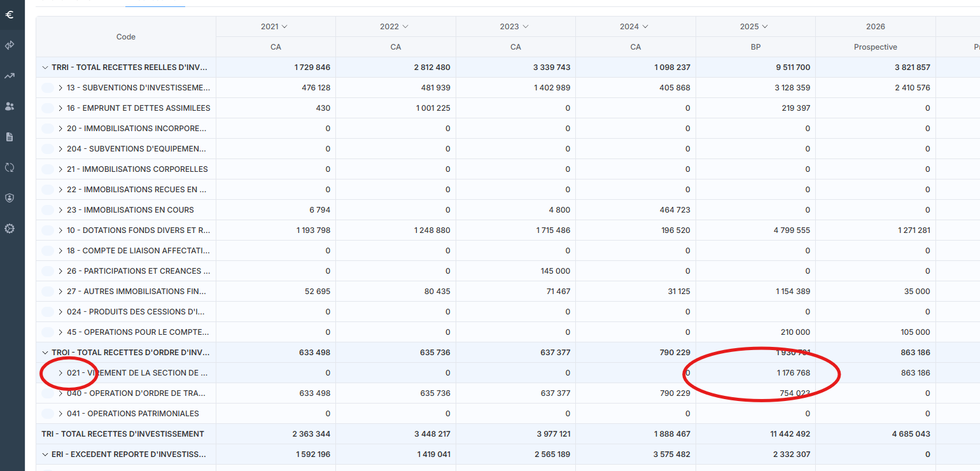Image resolution: width=980 pixels, height=471 pixels.
Task: Open the swap arrows icon in the sidebar
Action: point(10,45)
